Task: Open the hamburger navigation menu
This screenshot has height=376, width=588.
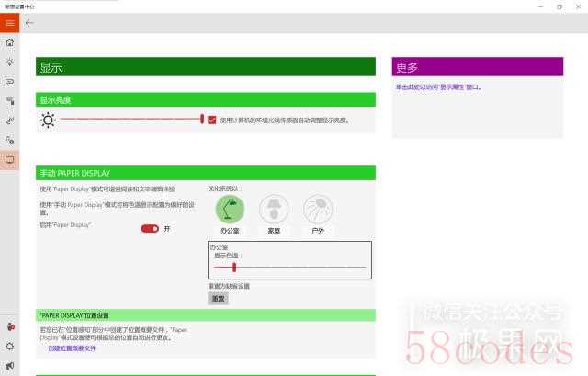Action: (9, 23)
